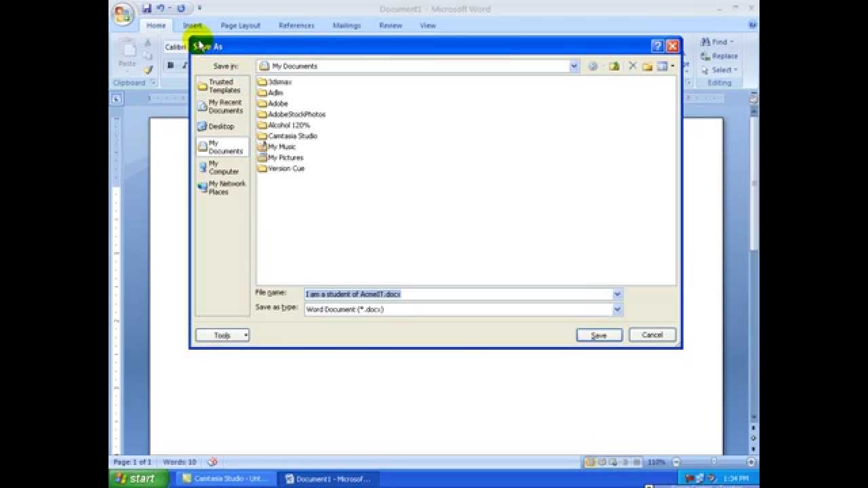
Task: Select Desktop in the places bar
Action: pos(222,126)
